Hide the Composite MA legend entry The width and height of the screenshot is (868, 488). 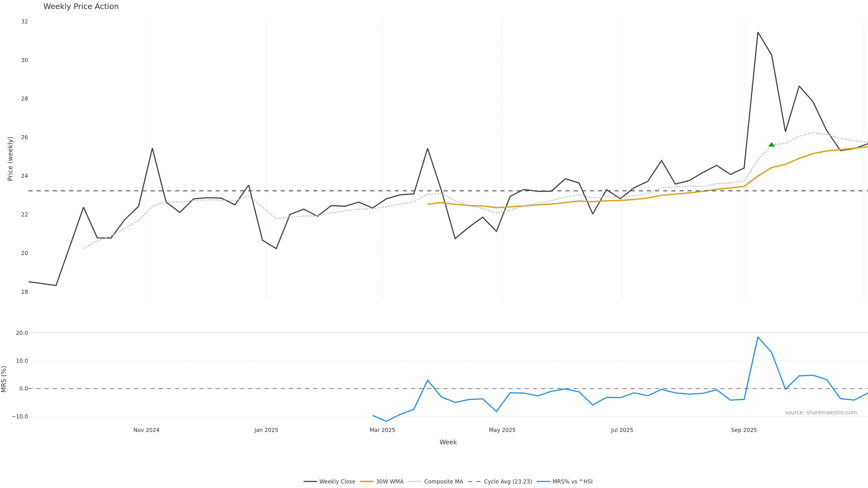pyautogui.click(x=443, y=482)
